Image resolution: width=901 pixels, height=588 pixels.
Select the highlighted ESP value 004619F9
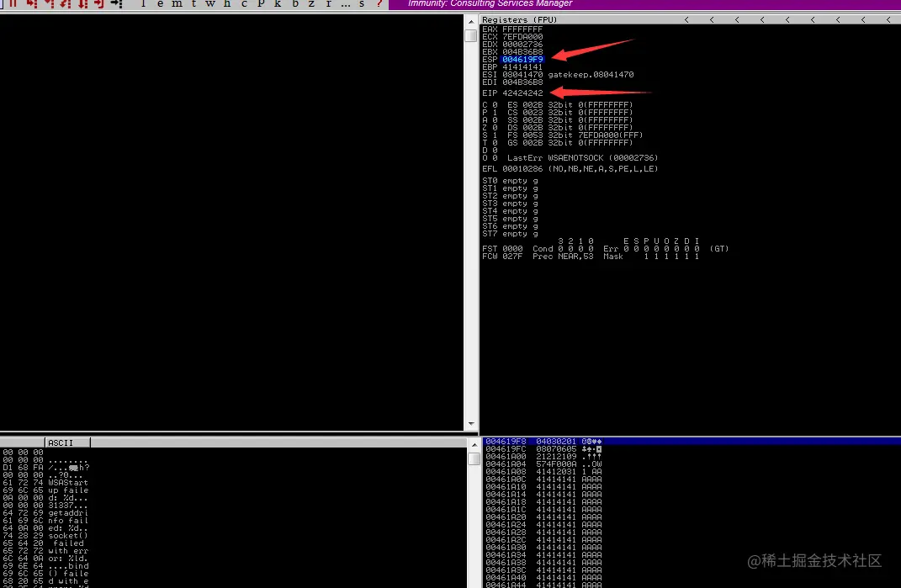pyautogui.click(x=522, y=59)
